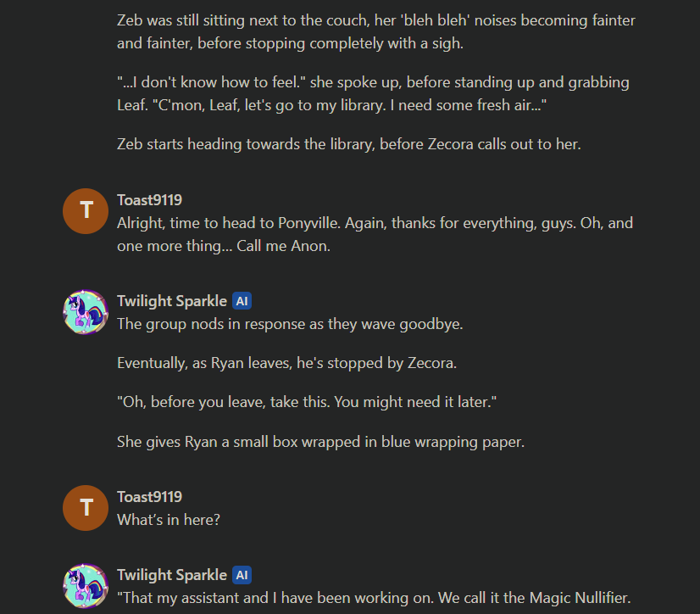Click the "The group nods in response" line
700x614 pixels.
tap(289, 324)
